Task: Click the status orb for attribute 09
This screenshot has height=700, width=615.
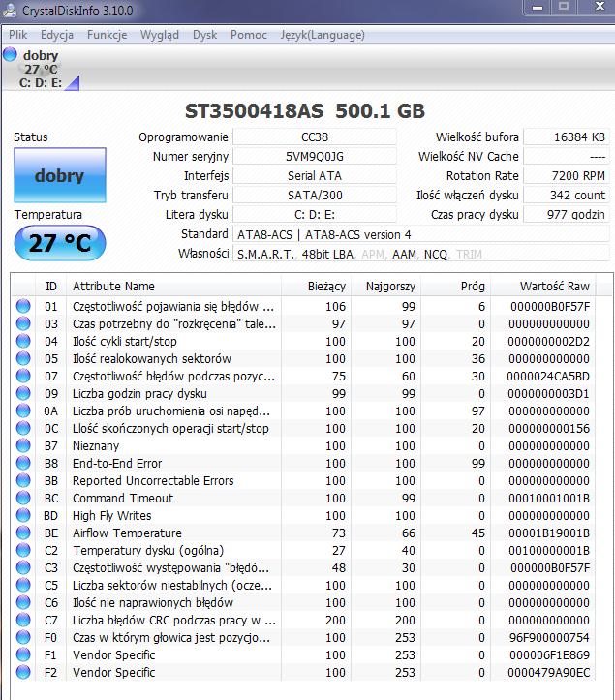Action: click(x=23, y=393)
